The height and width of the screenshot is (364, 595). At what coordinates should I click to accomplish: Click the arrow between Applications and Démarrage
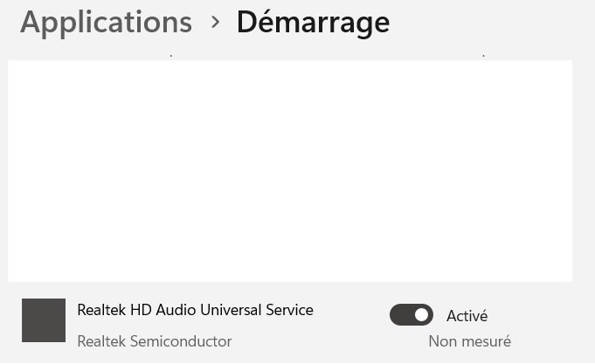pos(215,22)
